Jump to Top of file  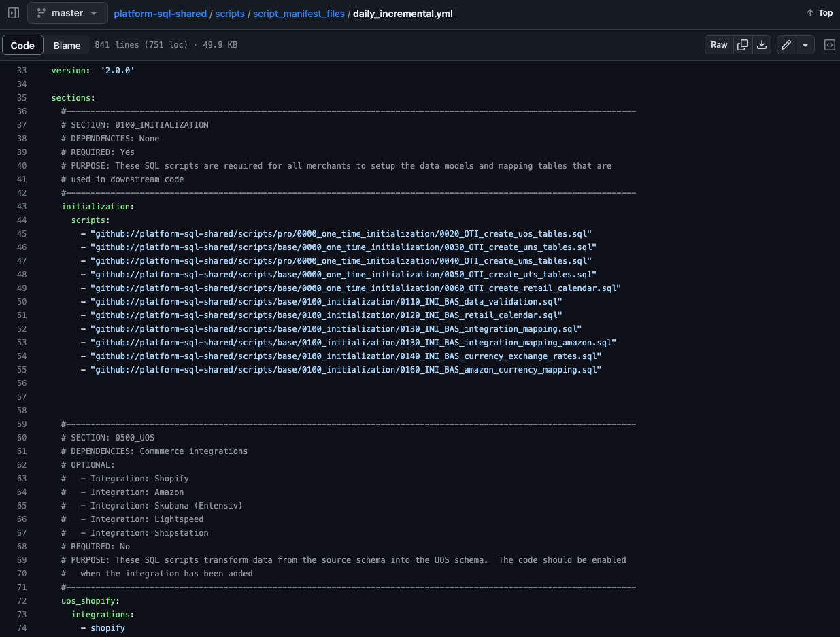[x=819, y=13]
